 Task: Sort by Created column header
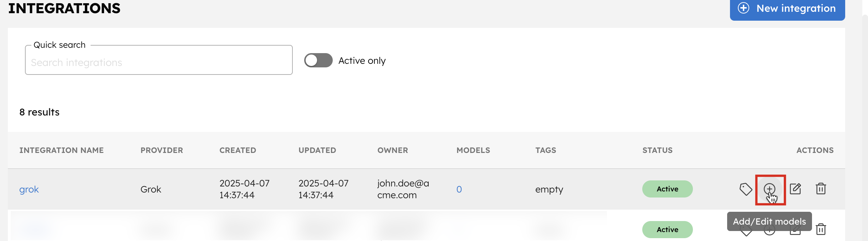pos(238,150)
